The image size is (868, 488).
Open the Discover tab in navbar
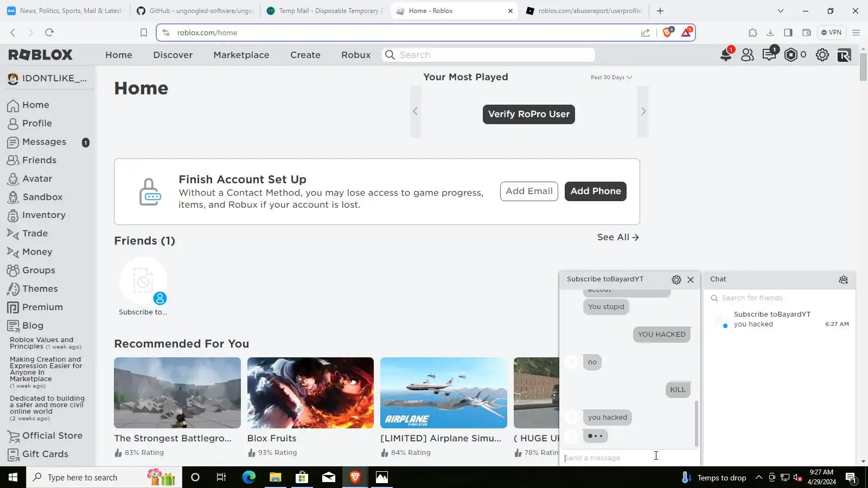(x=173, y=55)
